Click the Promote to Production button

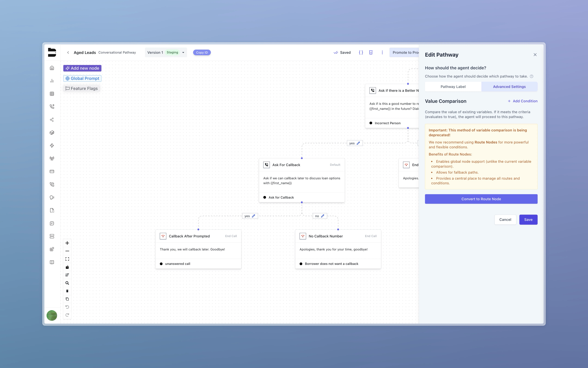coord(404,53)
